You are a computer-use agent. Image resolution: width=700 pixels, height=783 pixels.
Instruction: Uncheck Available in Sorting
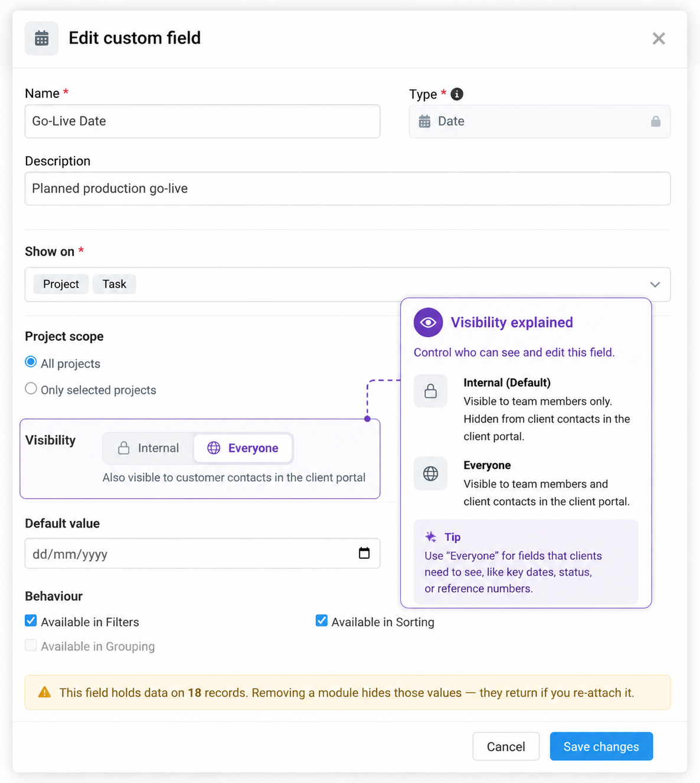pyautogui.click(x=322, y=621)
